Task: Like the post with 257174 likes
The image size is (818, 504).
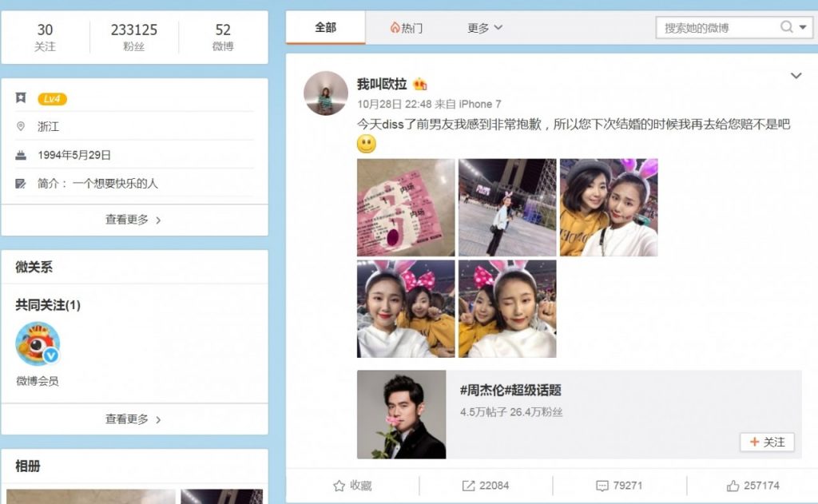Action: (733, 486)
